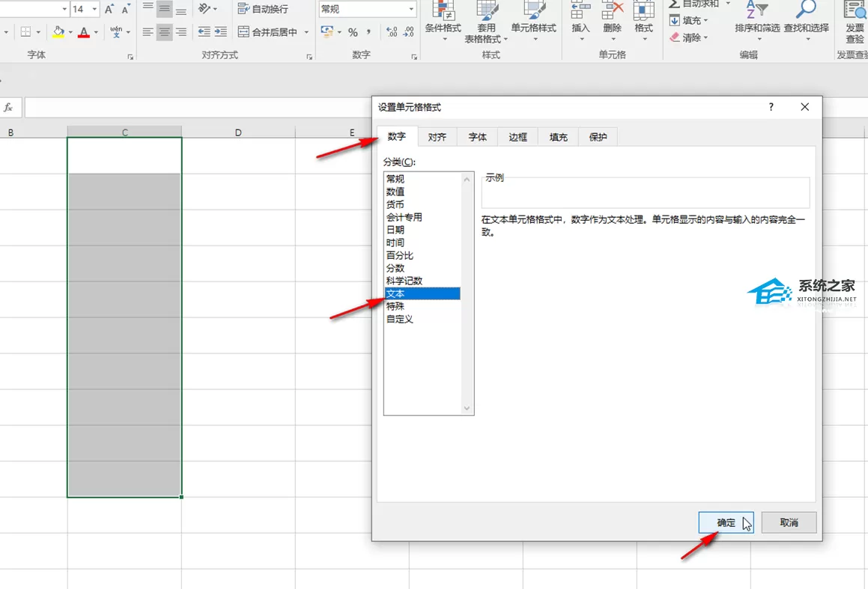The width and height of the screenshot is (868, 589).
Task: Apply accounting number format icon
Action: coord(327,32)
